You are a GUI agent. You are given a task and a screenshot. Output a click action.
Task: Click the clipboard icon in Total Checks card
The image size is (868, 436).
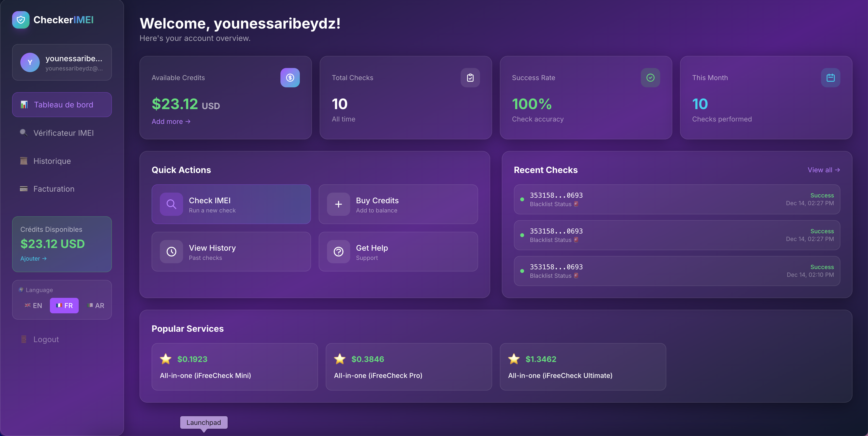[470, 78]
